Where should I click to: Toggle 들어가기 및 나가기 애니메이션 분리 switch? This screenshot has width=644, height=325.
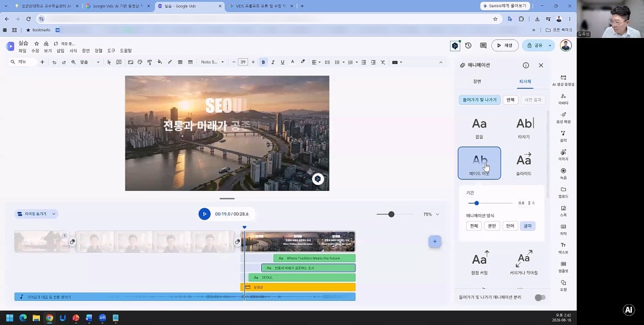tap(540, 298)
